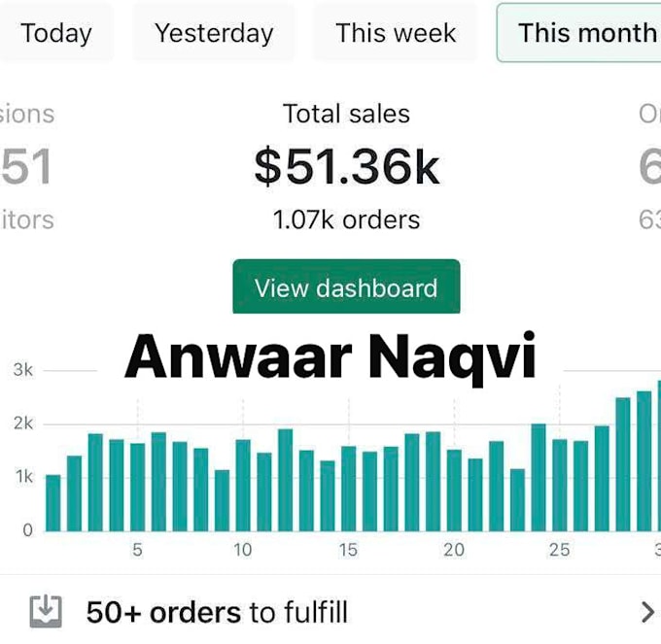Click the partially visible stat card on the right

point(649,166)
